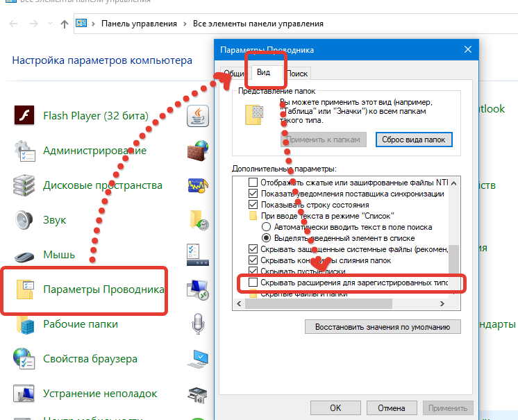Click Панель управления in address bar
Image resolution: width=518 pixels, height=420 pixels.
click(x=139, y=24)
